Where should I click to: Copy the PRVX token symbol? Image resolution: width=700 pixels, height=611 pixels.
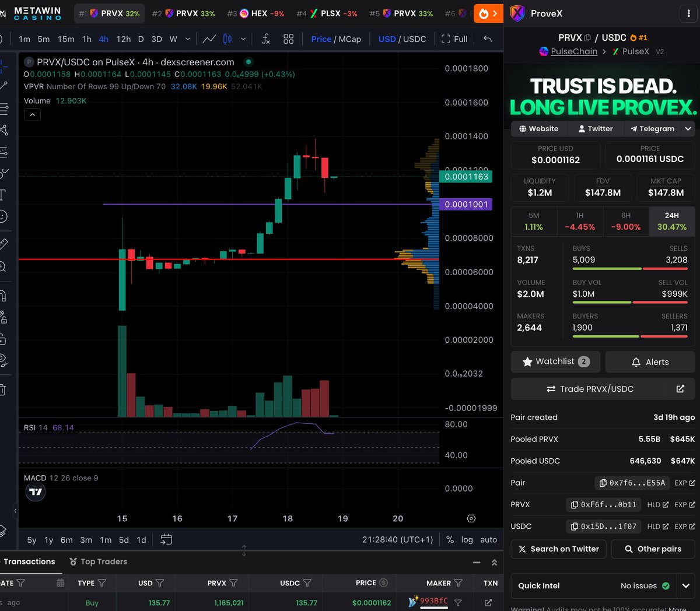click(587, 38)
